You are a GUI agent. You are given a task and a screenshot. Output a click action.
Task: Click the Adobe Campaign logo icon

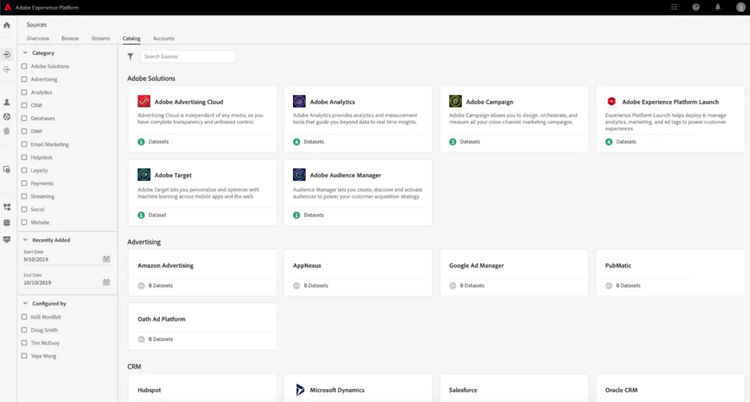[455, 101]
